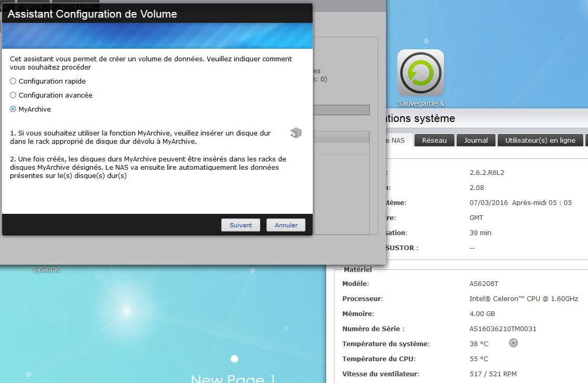This screenshot has width=588, height=383.
Task: Choose the Configuration avancée radio button
Action: (x=14, y=95)
